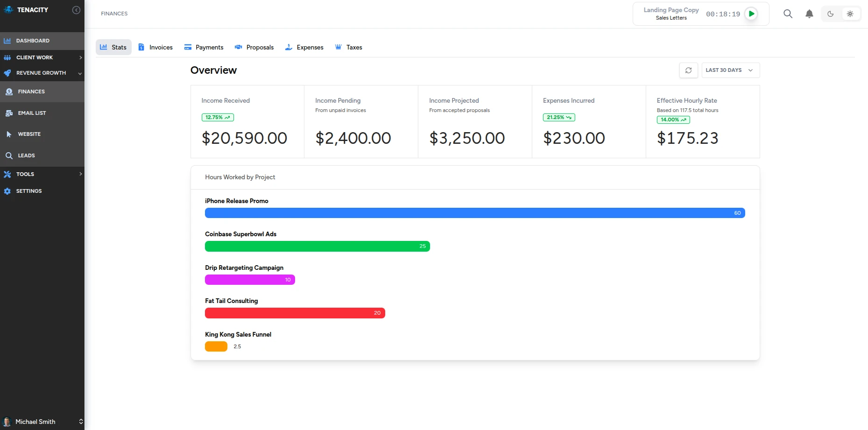Expand the Tools submenu
Image resolution: width=868 pixels, height=430 pixels.
coord(42,174)
